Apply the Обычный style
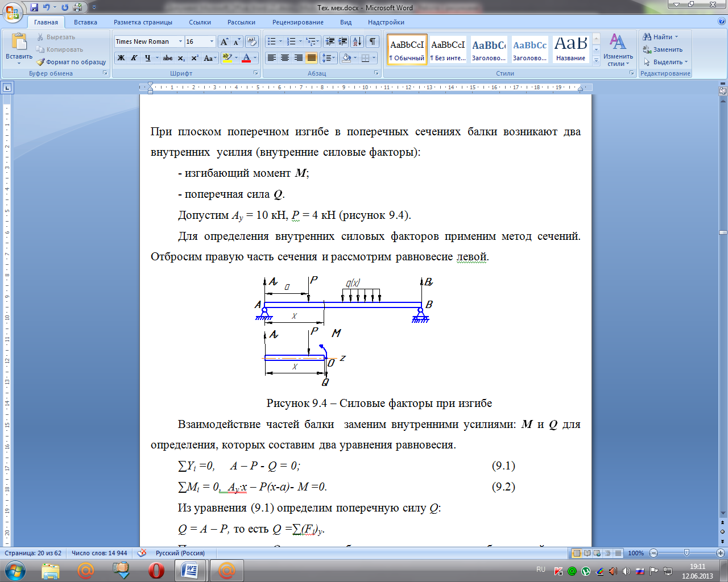The height and width of the screenshot is (582, 728). 407,49
